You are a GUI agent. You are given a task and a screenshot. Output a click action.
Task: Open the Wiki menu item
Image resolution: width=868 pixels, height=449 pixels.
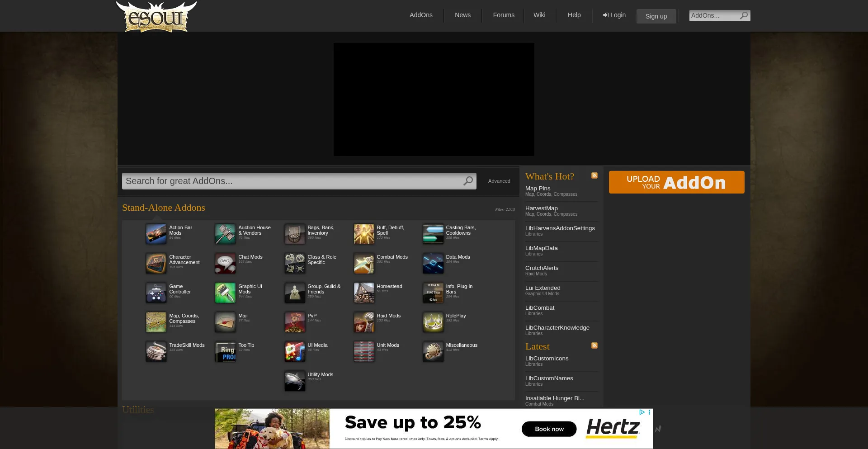point(539,15)
